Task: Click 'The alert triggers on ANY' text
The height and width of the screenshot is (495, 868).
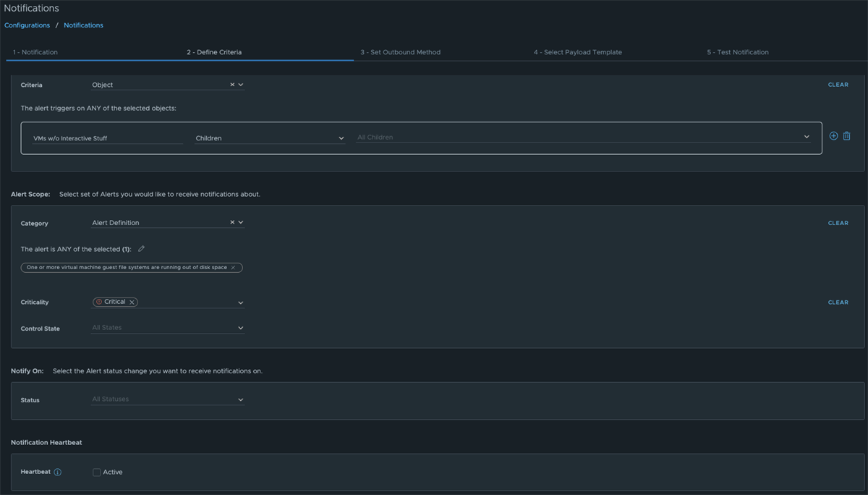Action: [x=98, y=108]
